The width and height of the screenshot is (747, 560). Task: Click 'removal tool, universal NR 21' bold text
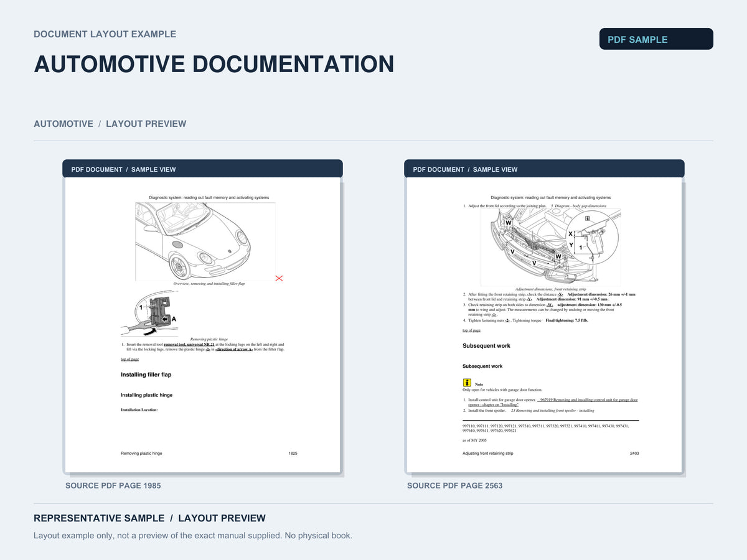pyautogui.click(x=189, y=344)
